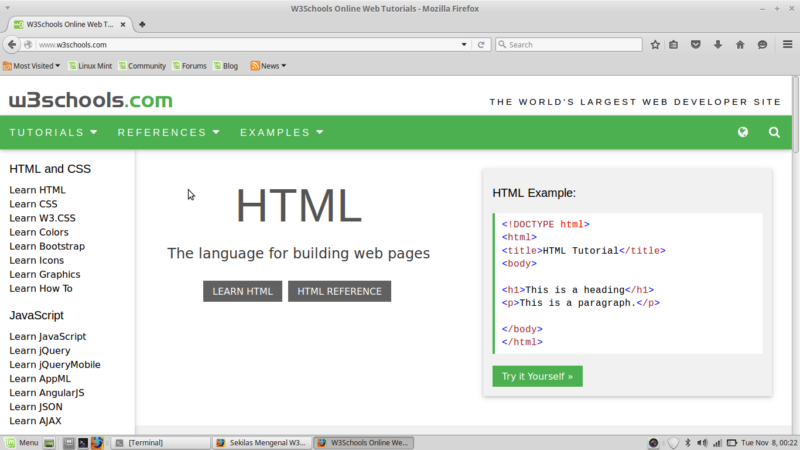
Task: Open the window menu arrow in title bar
Action: pos(7,8)
